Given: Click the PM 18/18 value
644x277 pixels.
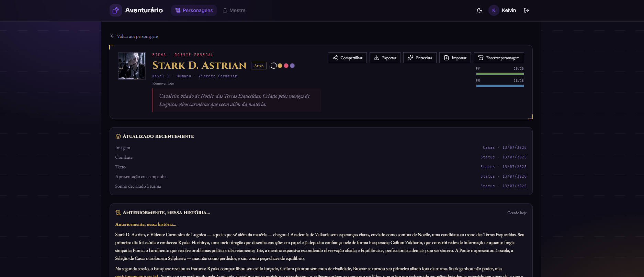Looking at the screenshot, I should [x=519, y=81].
